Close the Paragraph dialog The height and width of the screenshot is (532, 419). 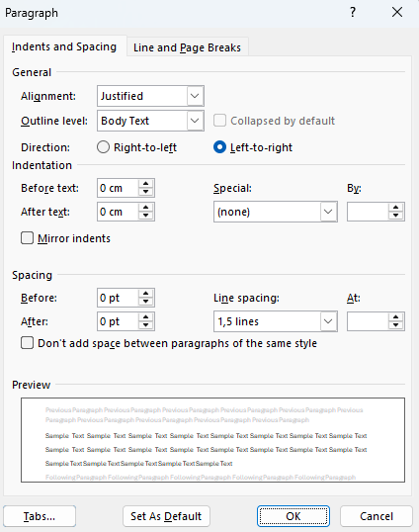coord(397,13)
